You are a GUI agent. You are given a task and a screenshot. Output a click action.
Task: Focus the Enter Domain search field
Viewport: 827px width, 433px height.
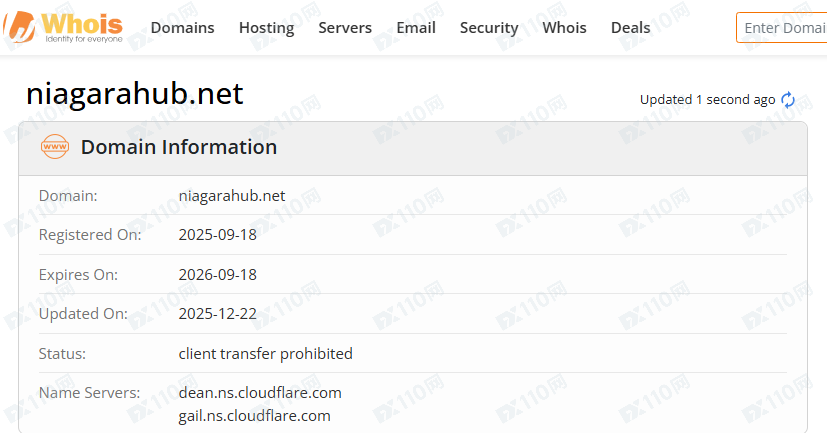(x=783, y=28)
